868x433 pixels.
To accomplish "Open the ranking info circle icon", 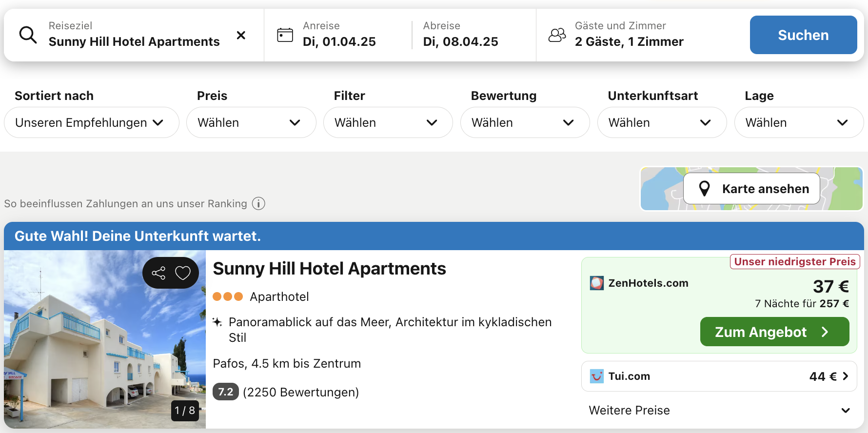I will tap(258, 203).
